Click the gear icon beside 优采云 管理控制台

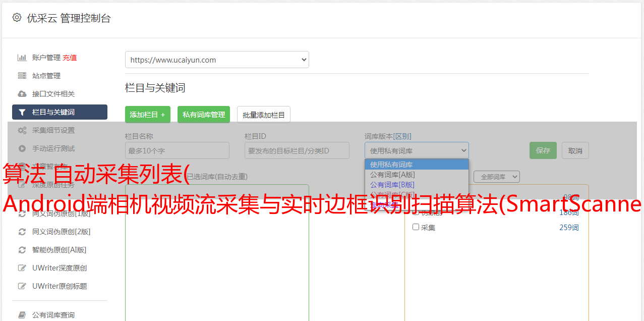click(x=17, y=18)
